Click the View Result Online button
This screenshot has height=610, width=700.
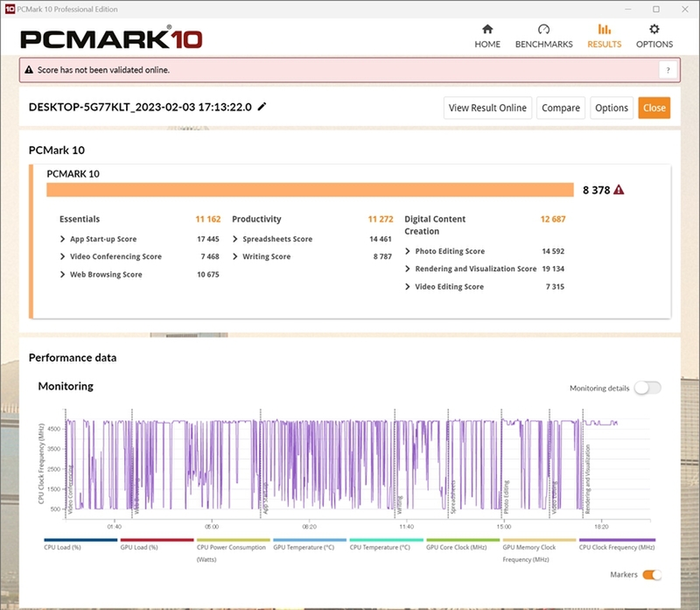[487, 108]
